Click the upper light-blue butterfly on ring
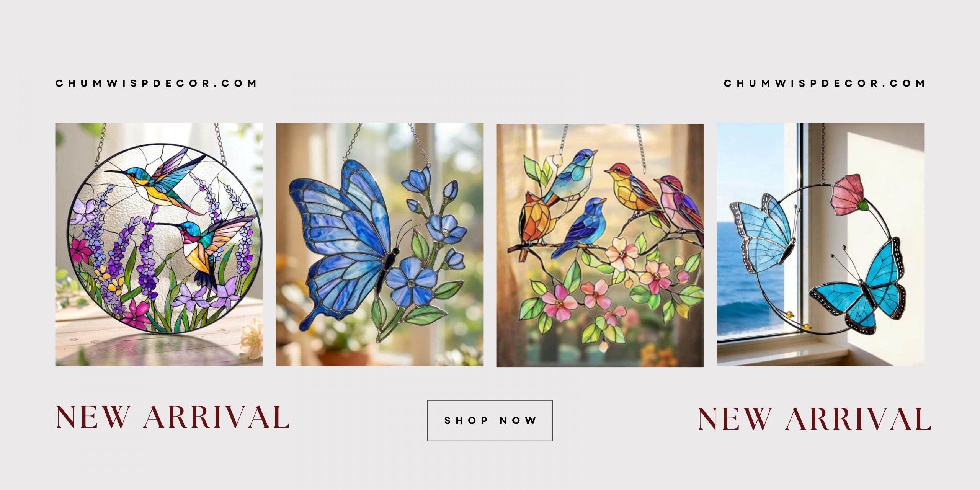This screenshot has width=980, height=490. (x=764, y=234)
